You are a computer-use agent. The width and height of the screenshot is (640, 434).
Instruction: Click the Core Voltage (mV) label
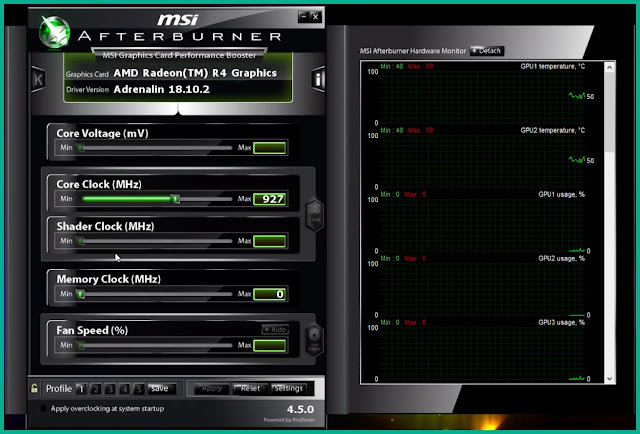click(x=102, y=134)
